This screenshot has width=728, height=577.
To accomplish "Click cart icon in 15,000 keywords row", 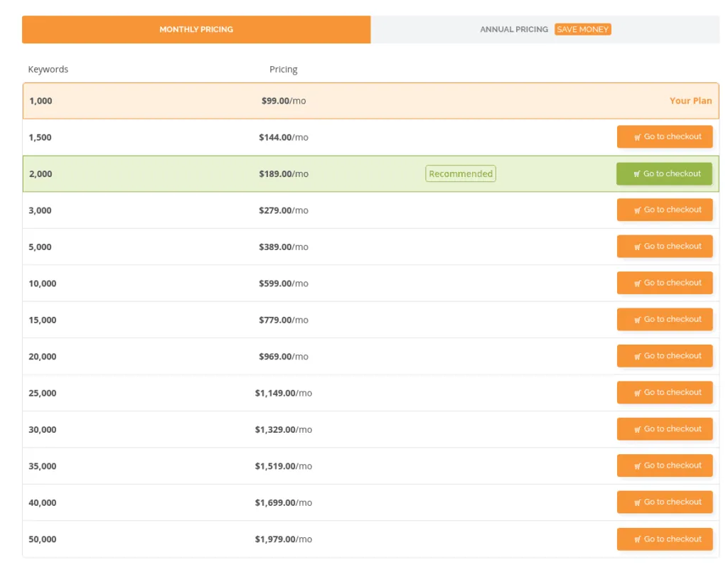I will (638, 320).
